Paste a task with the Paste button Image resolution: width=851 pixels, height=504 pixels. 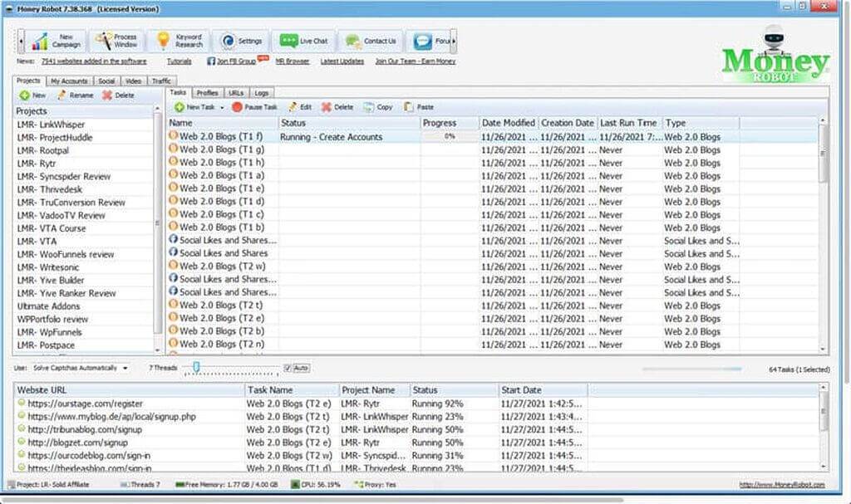[x=419, y=107]
